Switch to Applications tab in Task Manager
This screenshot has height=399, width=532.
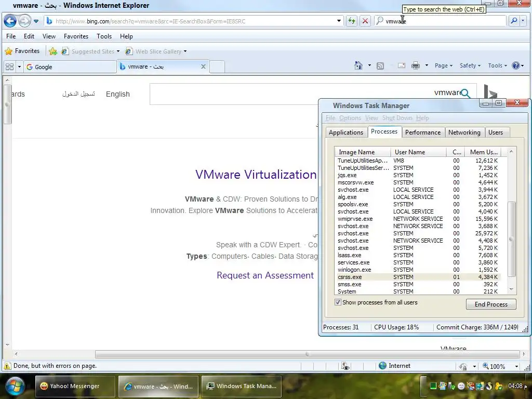click(x=345, y=132)
